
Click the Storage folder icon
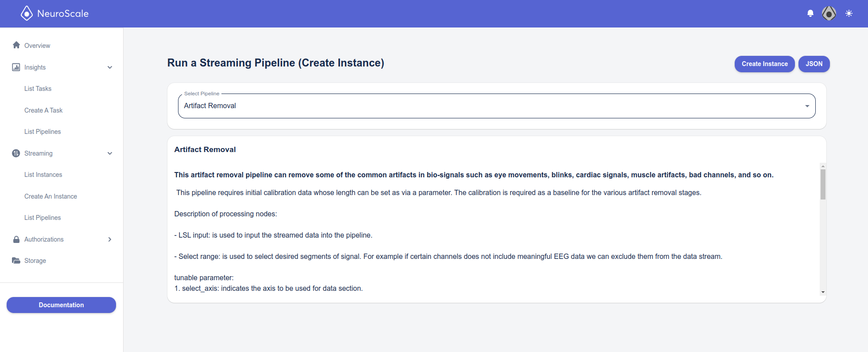16,260
